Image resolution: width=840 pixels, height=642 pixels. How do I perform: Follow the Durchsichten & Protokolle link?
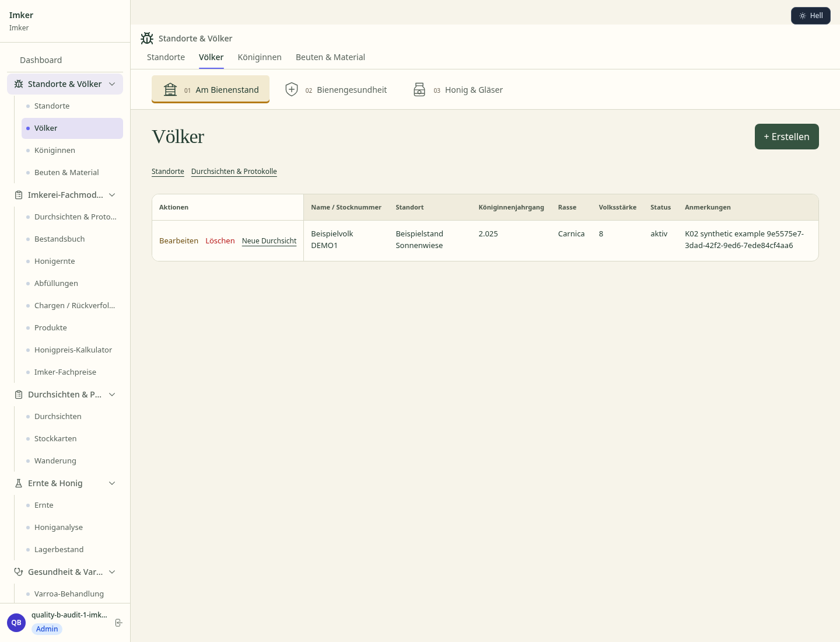click(x=234, y=171)
